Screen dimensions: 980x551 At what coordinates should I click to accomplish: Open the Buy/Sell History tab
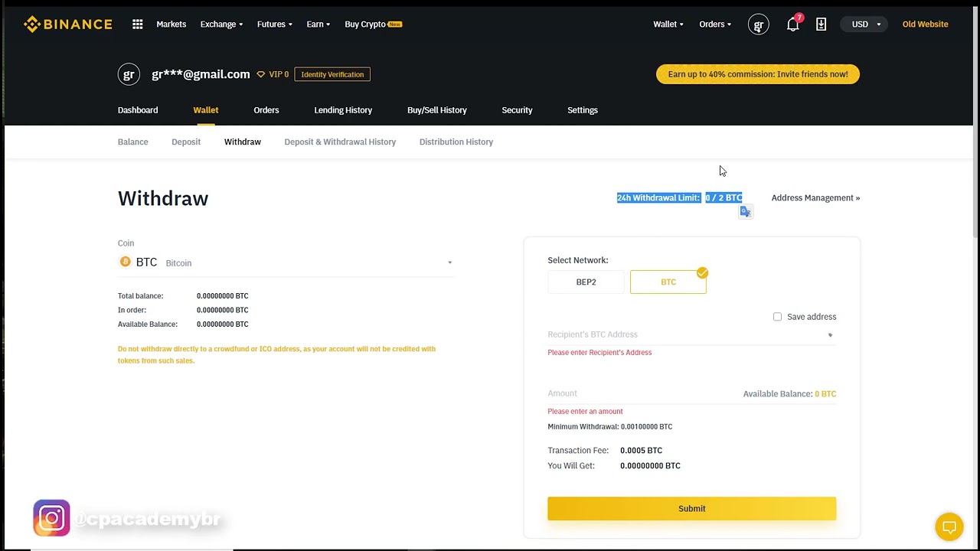(x=437, y=110)
